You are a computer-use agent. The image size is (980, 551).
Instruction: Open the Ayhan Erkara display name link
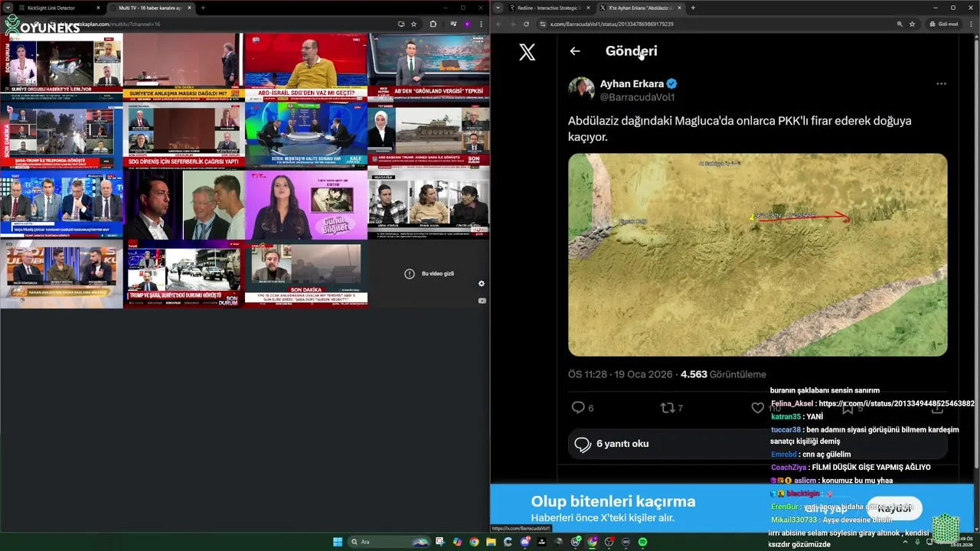pyautogui.click(x=632, y=84)
